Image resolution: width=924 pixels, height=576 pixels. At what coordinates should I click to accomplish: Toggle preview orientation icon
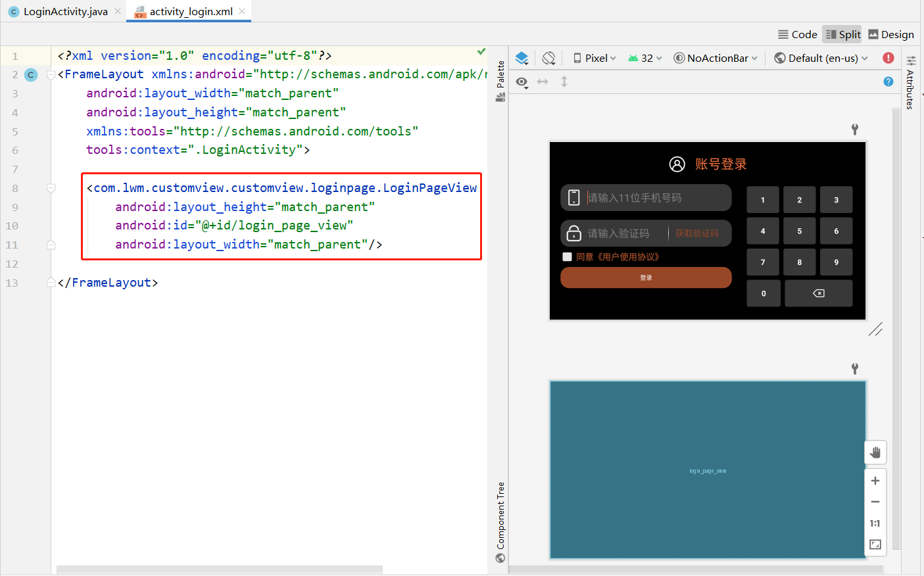[x=548, y=58]
